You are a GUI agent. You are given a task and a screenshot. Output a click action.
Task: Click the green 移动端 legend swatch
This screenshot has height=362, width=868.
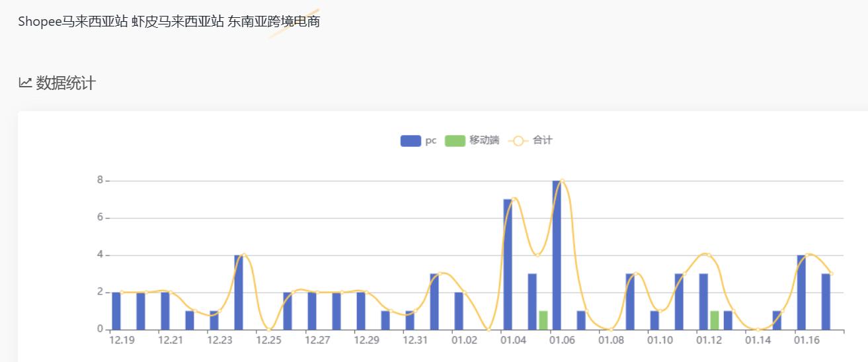point(455,141)
